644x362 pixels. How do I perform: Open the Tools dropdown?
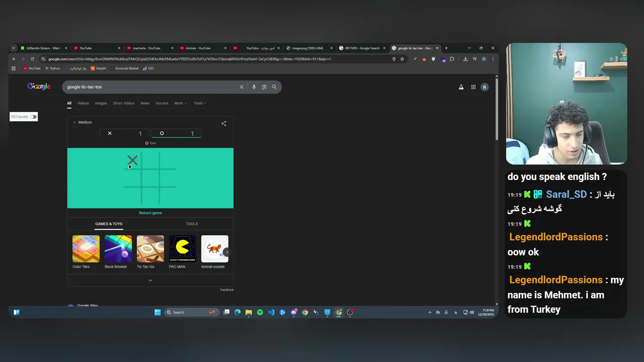point(200,103)
